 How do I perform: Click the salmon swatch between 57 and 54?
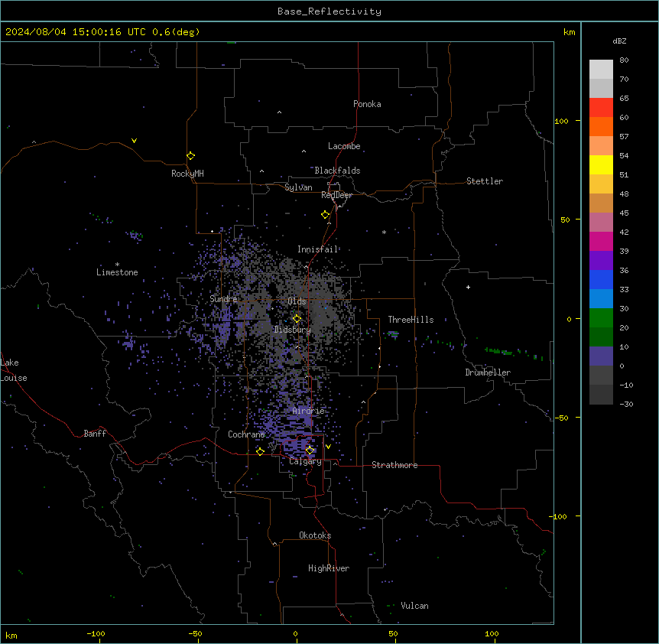[601, 146]
